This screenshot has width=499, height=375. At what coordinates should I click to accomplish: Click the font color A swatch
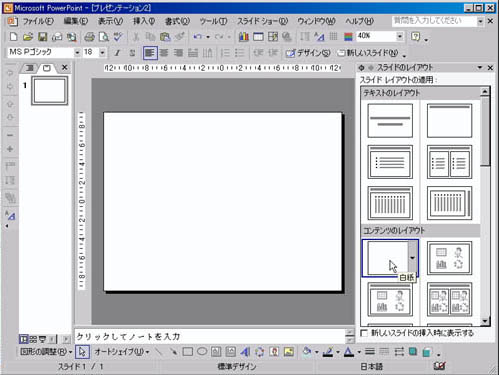[x=349, y=352]
